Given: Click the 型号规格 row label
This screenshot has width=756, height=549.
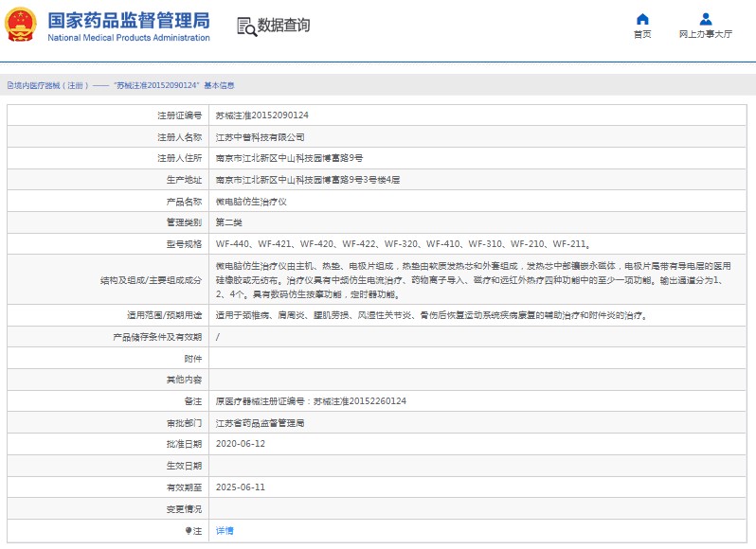Looking at the screenshot, I should click(184, 243).
